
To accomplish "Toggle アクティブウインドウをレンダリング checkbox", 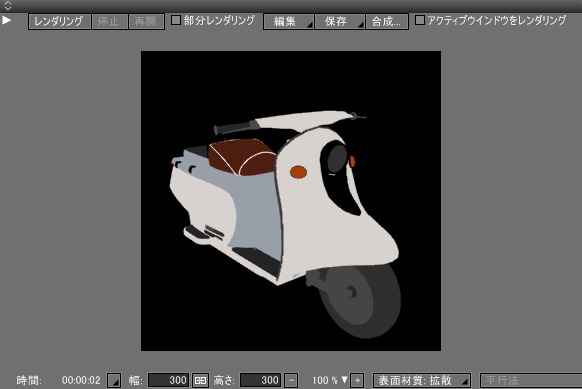I will (419, 20).
